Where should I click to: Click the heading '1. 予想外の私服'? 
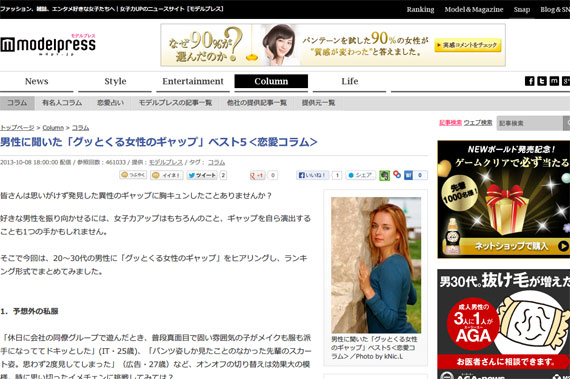(29, 311)
